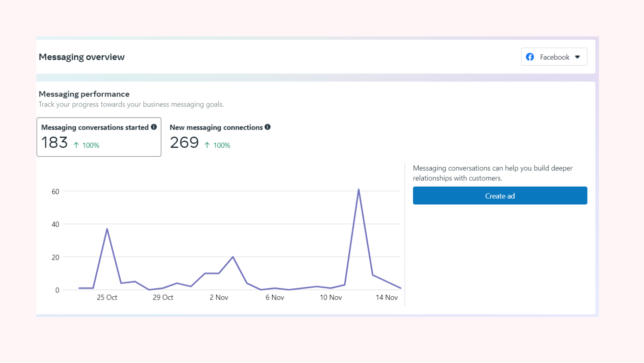Open info tooltip for New messaging connections
The height and width of the screenshot is (363, 644).
pos(267,127)
